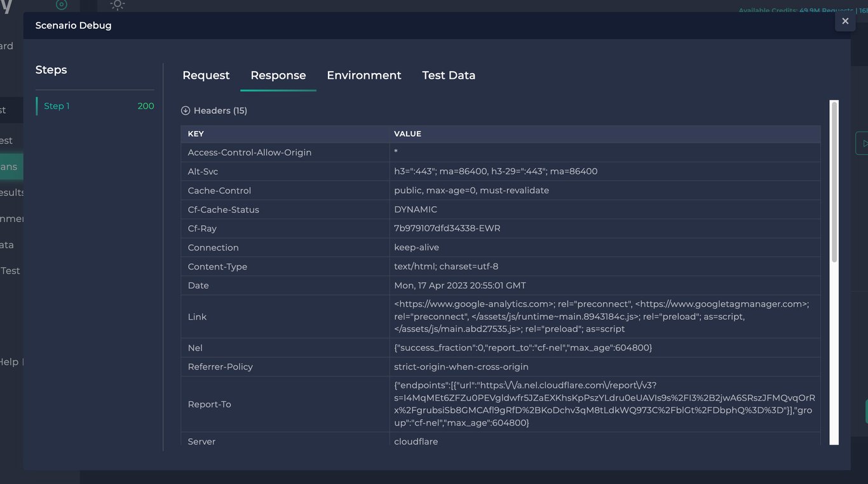The width and height of the screenshot is (868, 484).
Task: Click the run arrow button on the right edge
Action: click(x=863, y=142)
